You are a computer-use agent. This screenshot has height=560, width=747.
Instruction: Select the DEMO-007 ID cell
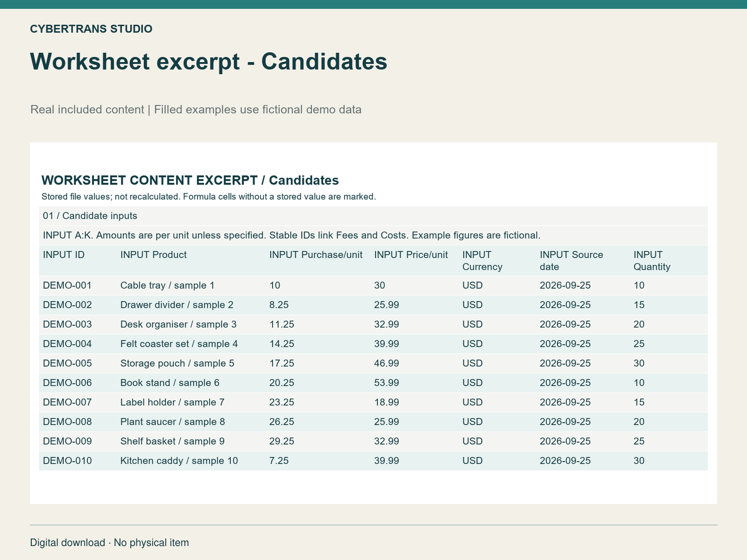pos(67,402)
